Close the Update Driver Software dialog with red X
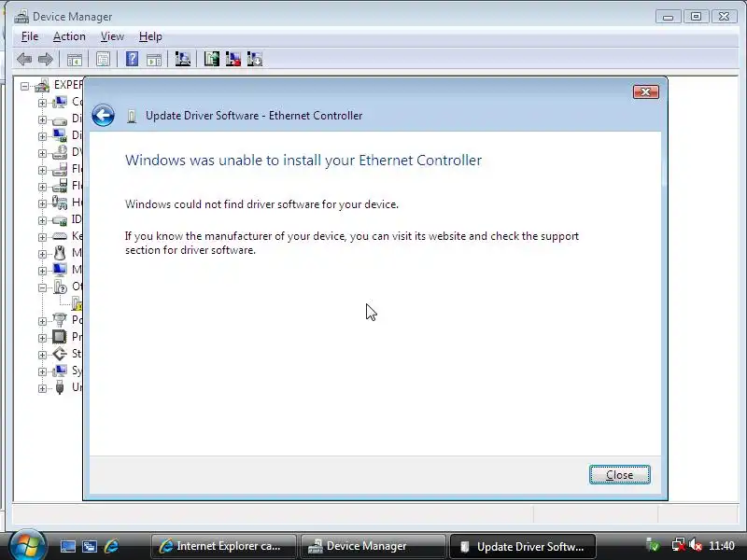The height and width of the screenshot is (560, 747). tap(646, 91)
